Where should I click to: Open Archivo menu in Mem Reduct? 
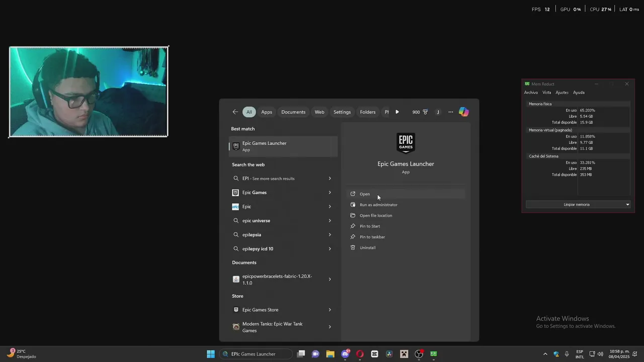(531, 93)
